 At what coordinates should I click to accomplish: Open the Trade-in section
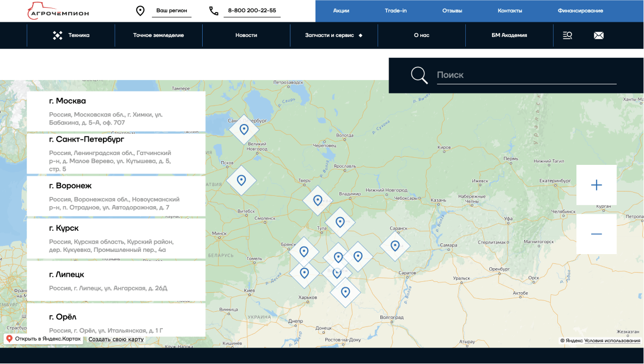pyautogui.click(x=396, y=11)
